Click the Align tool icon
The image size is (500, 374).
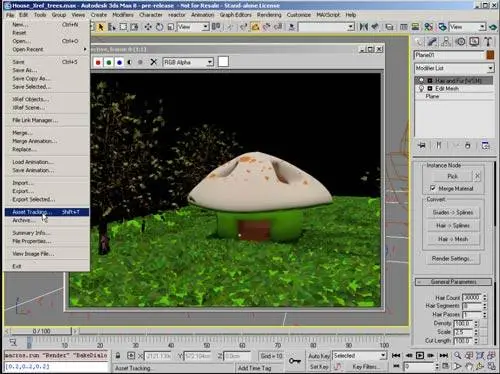(375, 27)
